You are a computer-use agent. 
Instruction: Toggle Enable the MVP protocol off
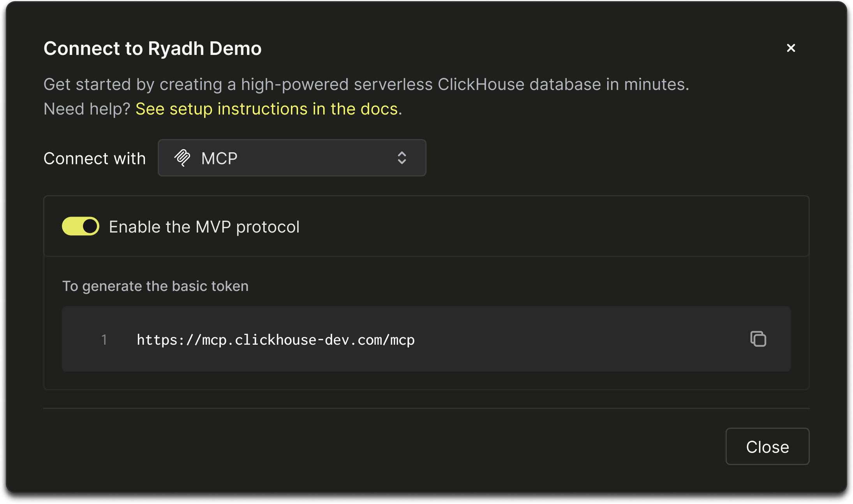point(80,226)
